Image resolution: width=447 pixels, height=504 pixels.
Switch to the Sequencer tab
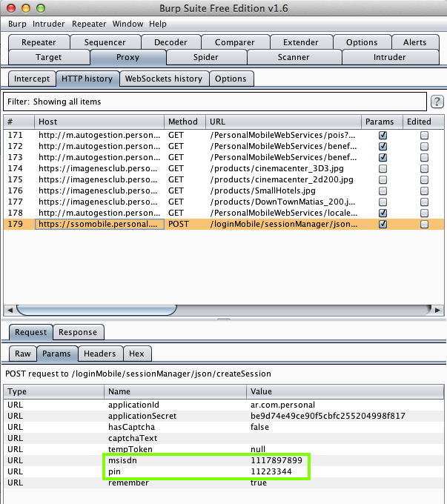(105, 42)
